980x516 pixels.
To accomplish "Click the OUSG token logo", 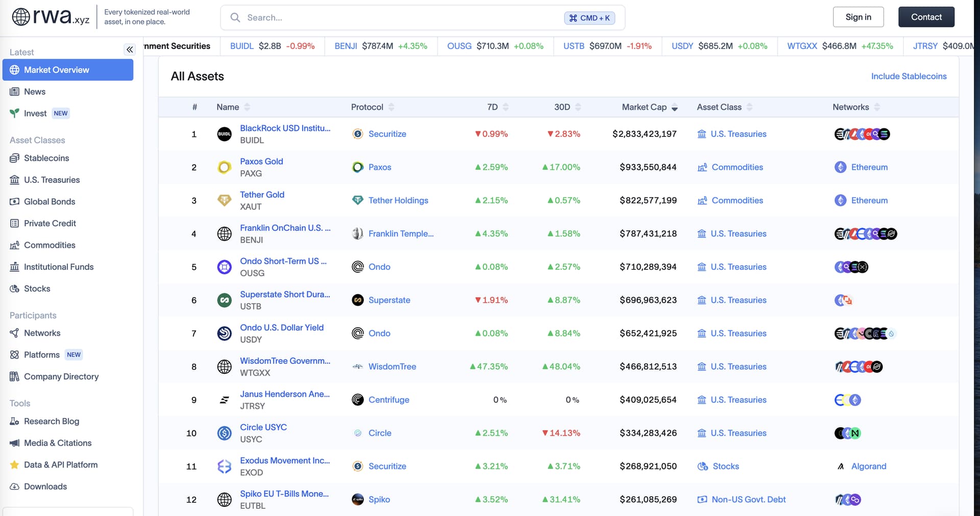I will (225, 267).
